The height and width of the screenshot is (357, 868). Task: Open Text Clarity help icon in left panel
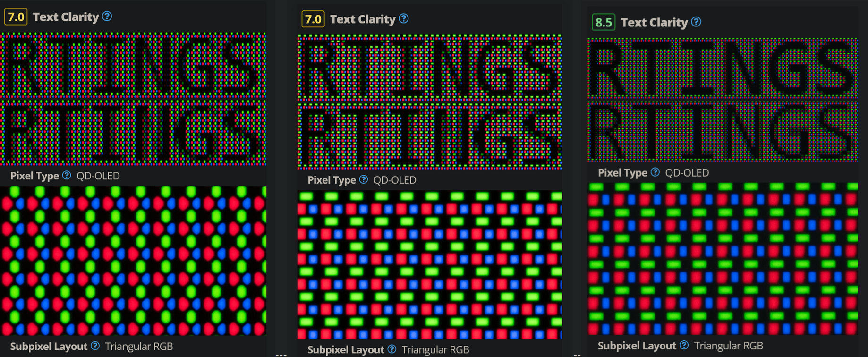click(x=107, y=17)
